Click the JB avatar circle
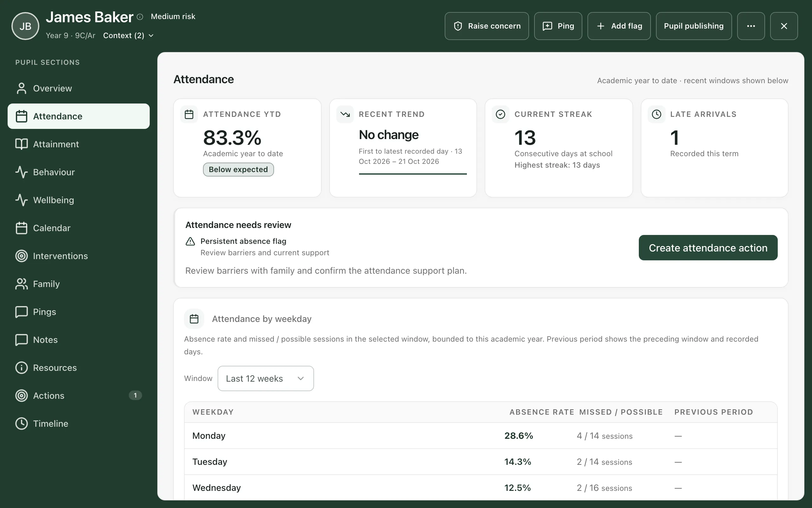The image size is (812, 508). [25, 26]
